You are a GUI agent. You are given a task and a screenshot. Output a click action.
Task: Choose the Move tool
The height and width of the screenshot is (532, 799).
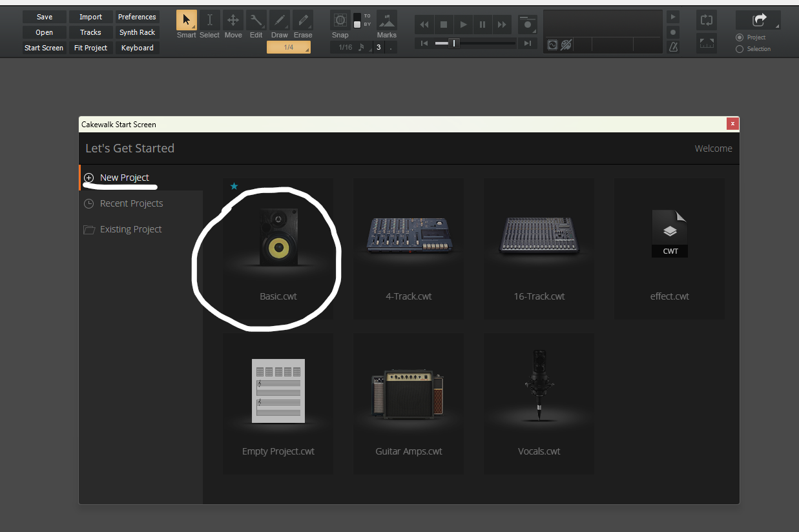coord(233,20)
